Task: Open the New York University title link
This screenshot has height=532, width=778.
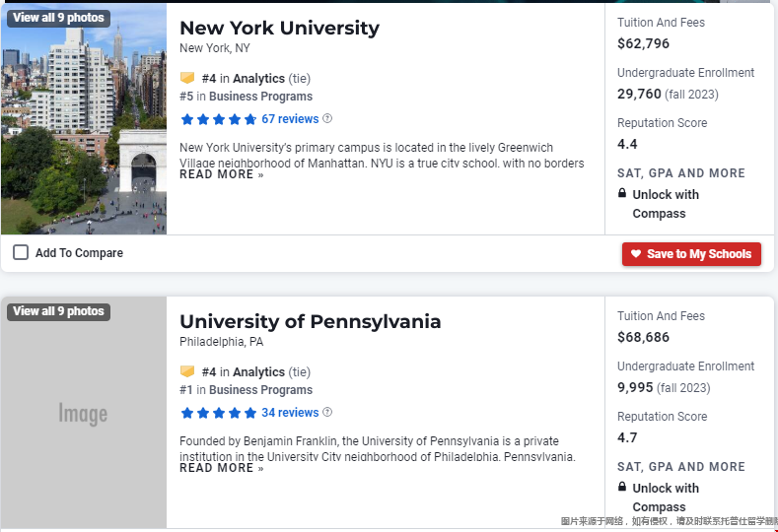Action: tap(279, 29)
